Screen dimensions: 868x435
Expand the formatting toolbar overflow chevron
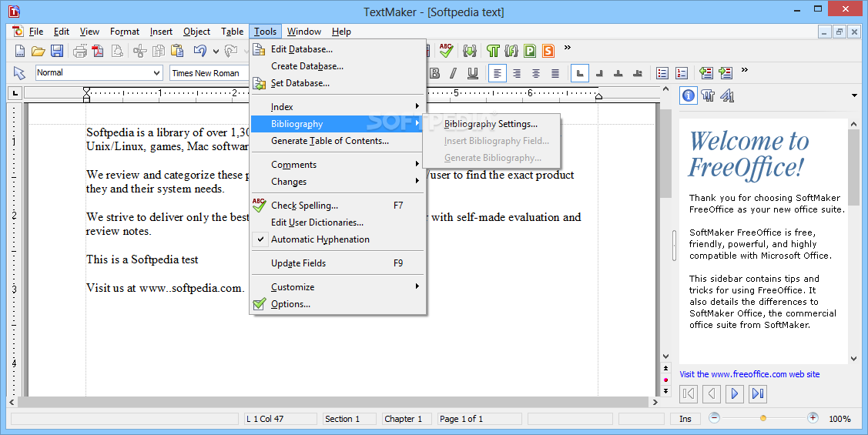tap(745, 70)
